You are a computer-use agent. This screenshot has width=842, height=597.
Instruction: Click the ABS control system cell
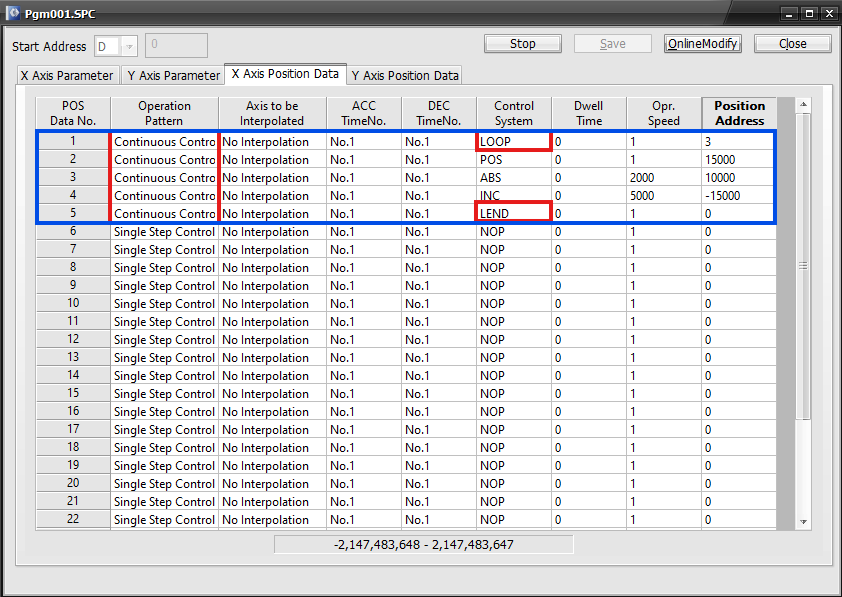513,178
